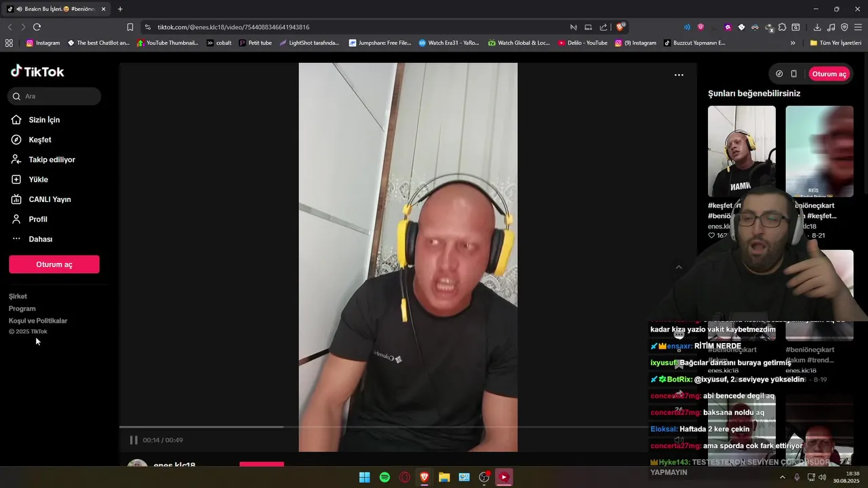Click the phone app icon in header
The width and height of the screenshot is (868, 488).
tap(793, 74)
